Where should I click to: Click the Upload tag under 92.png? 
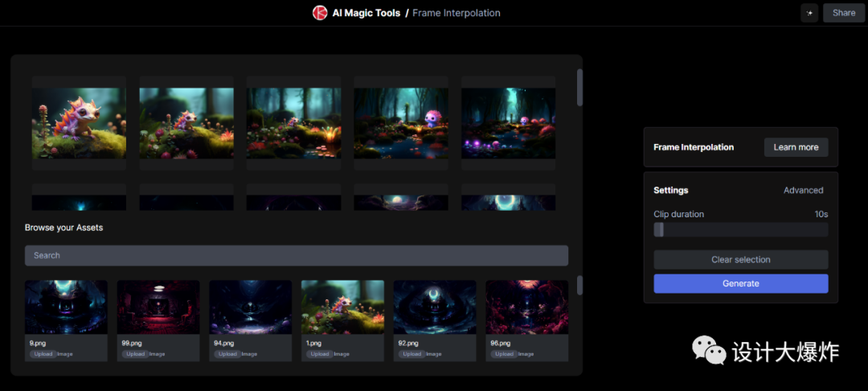[x=411, y=354]
